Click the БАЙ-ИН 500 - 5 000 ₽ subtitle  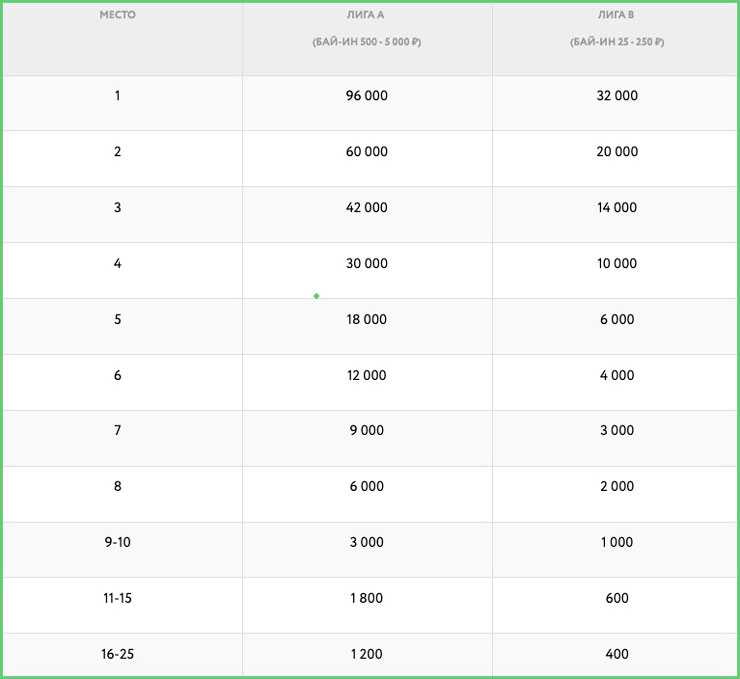[366, 43]
